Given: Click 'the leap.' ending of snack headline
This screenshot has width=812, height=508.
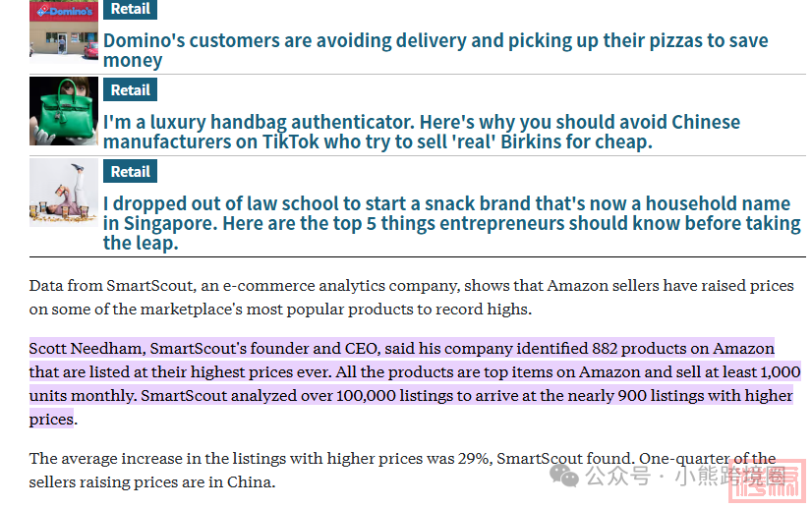Looking at the screenshot, I should pyautogui.click(x=141, y=243).
